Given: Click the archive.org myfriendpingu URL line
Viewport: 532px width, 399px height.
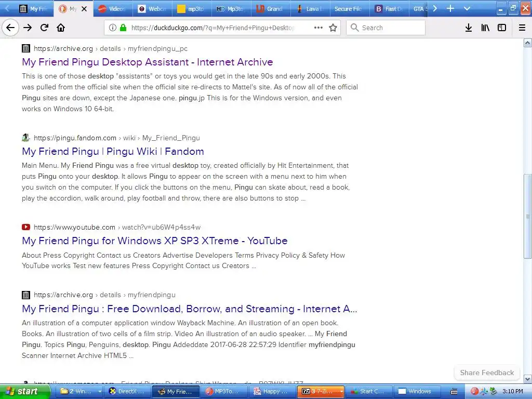Looking at the screenshot, I should coord(104,295).
